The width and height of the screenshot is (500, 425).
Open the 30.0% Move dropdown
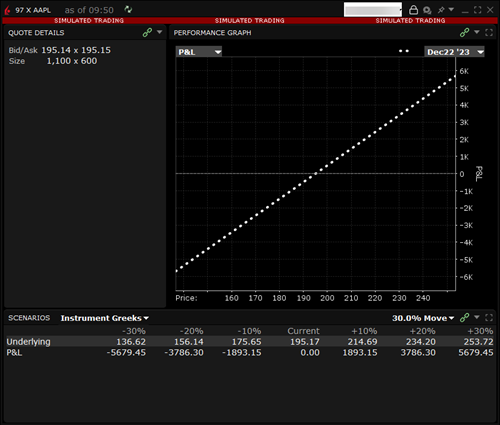point(423,318)
